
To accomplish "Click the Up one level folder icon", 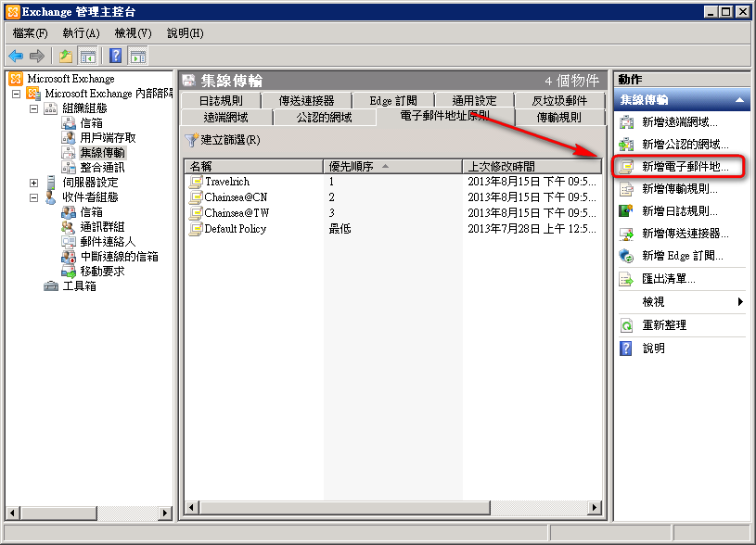I will pyautogui.click(x=66, y=57).
